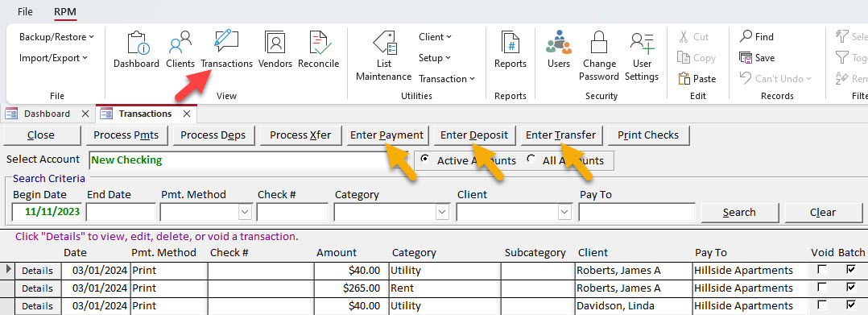This screenshot has height=315, width=868.
Task: Click the Close button
Action: click(41, 135)
